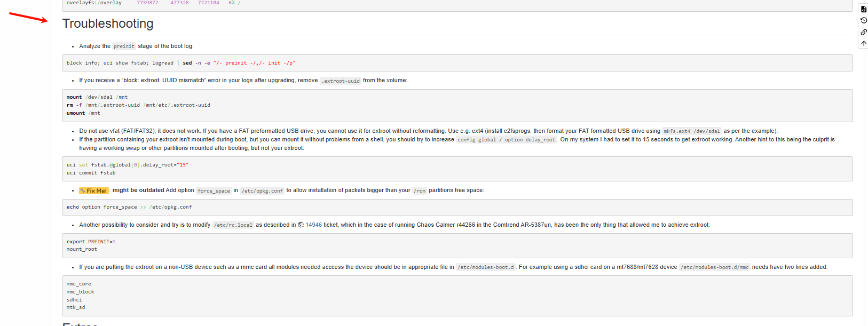Click the mmc_core module line
868x326 pixels.
78,284
